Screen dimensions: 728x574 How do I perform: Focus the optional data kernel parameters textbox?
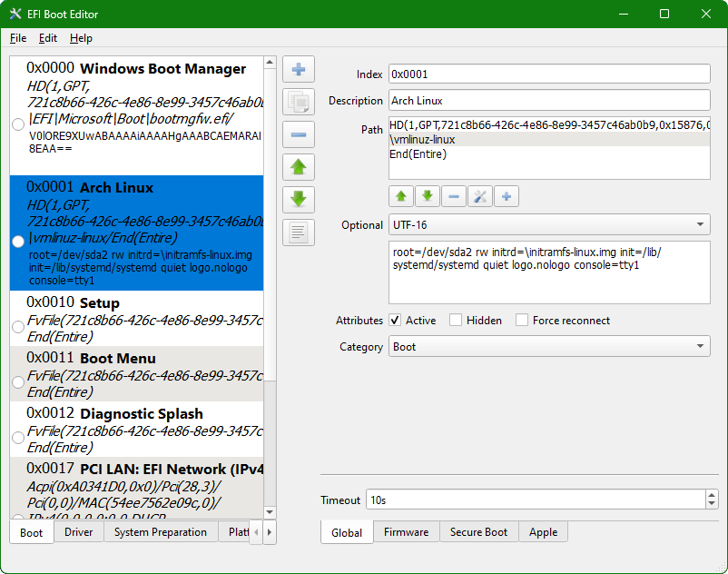pos(549,272)
